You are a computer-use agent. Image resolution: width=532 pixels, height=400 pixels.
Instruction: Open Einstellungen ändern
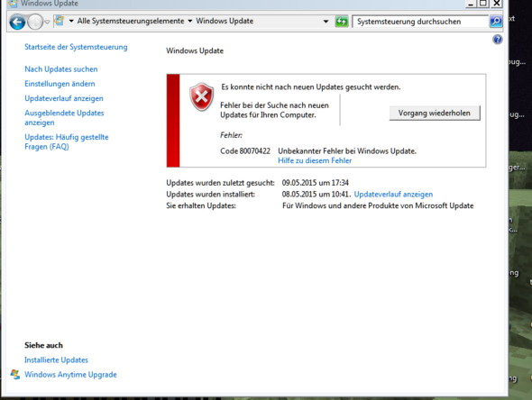pyautogui.click(x=60, y=84)
